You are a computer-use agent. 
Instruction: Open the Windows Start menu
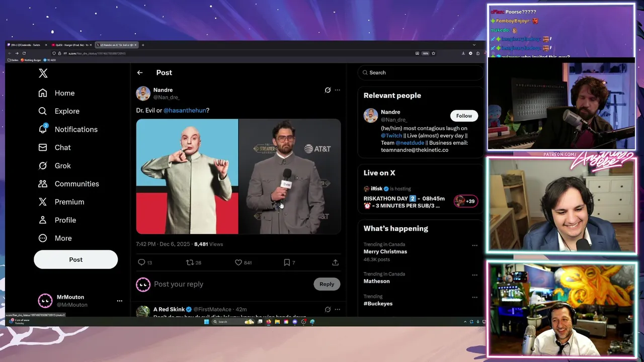pos(206,322)
